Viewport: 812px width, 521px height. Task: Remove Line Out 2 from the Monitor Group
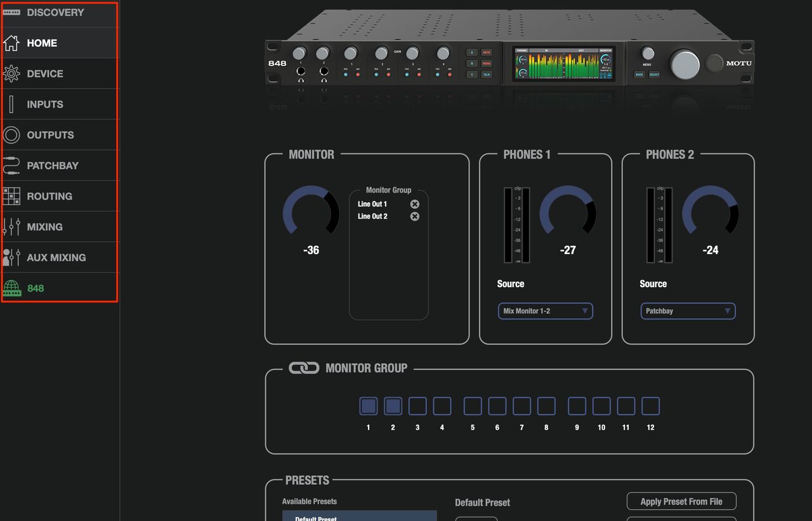click(x=415, y=217)
